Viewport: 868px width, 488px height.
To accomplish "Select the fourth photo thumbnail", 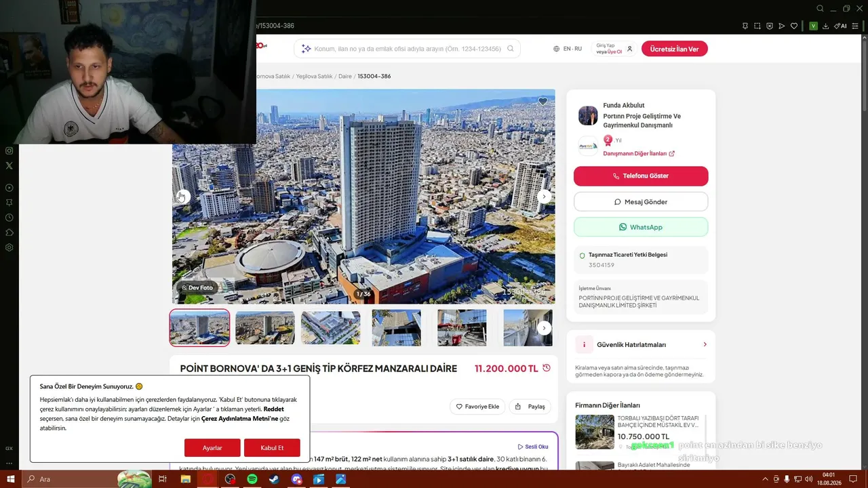I will [396, 328].
